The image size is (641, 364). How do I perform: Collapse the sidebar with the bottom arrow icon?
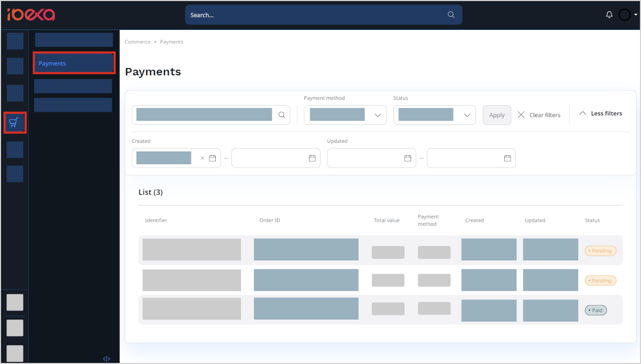[x=106, y=358]
